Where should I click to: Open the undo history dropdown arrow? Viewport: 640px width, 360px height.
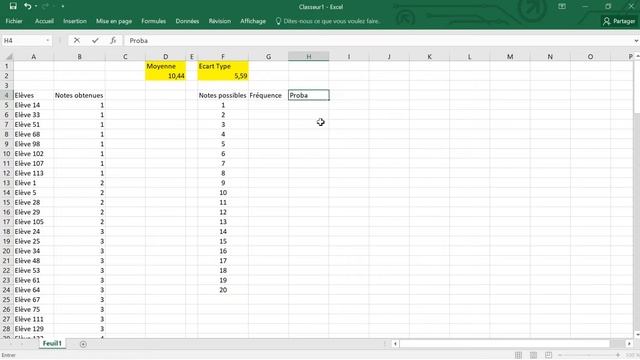click(x=36, y=6)
